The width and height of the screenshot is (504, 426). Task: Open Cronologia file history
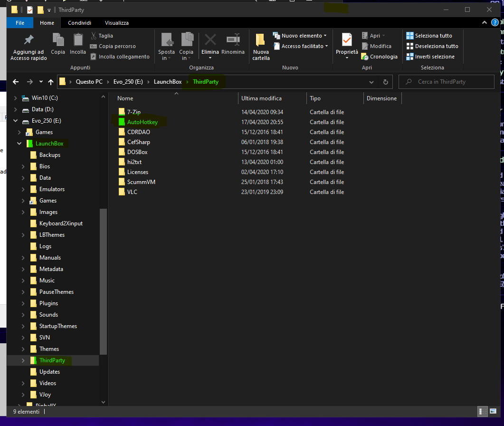(379, 57)
